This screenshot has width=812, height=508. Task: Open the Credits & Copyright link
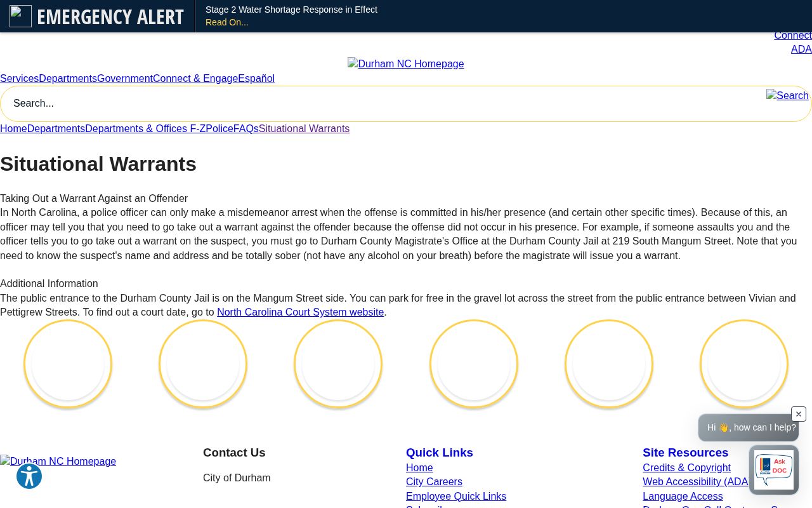(686, 468)
